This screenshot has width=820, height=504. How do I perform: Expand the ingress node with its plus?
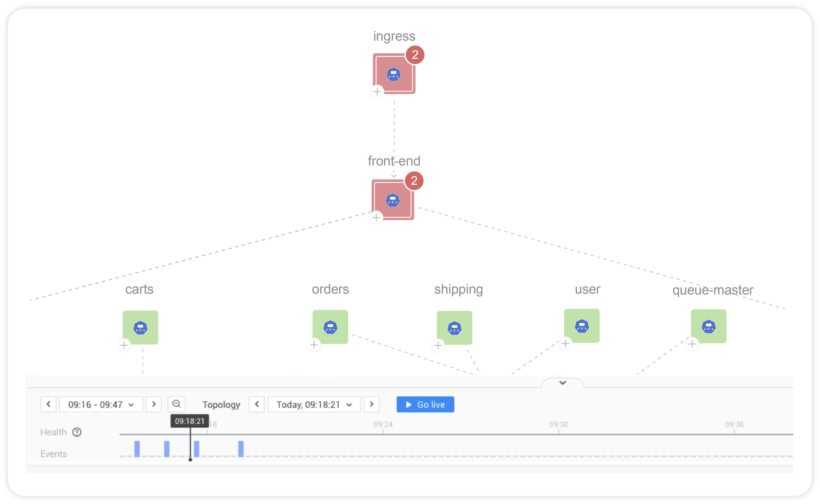(x=377, y=91)
